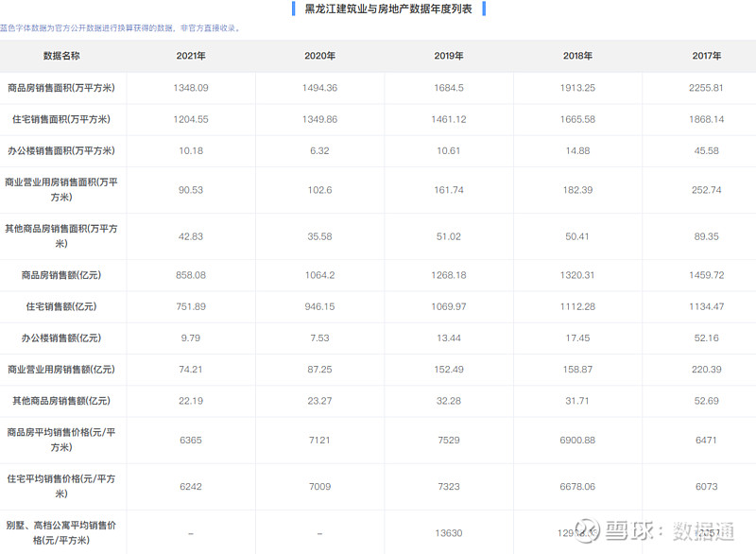
Task: Click cell value 13630
Action: [449, 533]
